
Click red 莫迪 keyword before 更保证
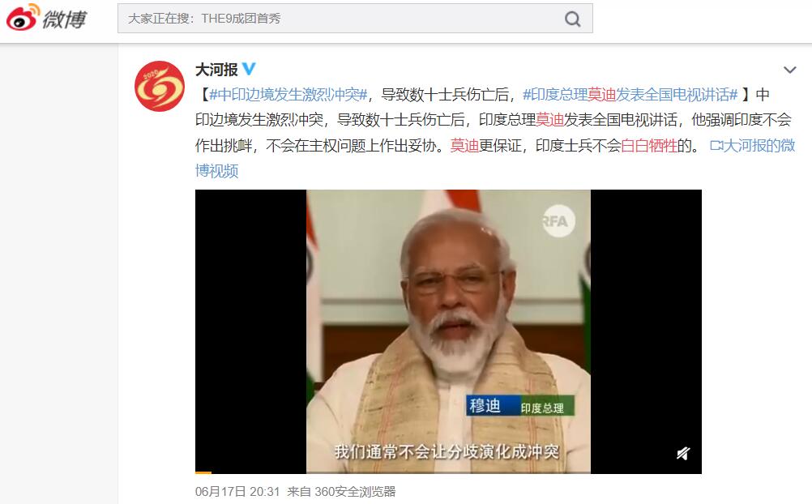tap(464, 146)
